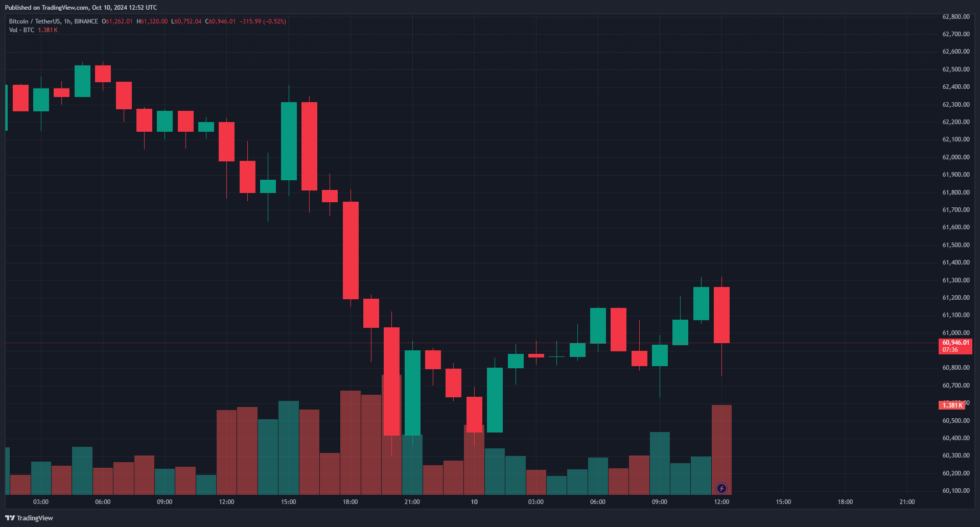Image resolution: width=980 pixels, height=527 pixels.
Task: Click the change value −315.99 (−0.52%)
Action: point(263,21)
